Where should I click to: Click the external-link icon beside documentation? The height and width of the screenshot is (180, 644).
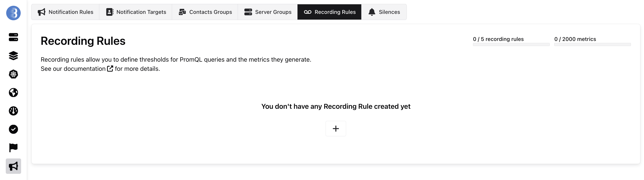[110, 68]
